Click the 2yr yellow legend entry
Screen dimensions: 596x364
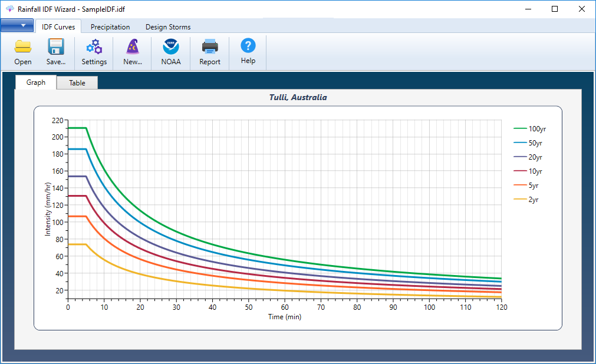526,200
